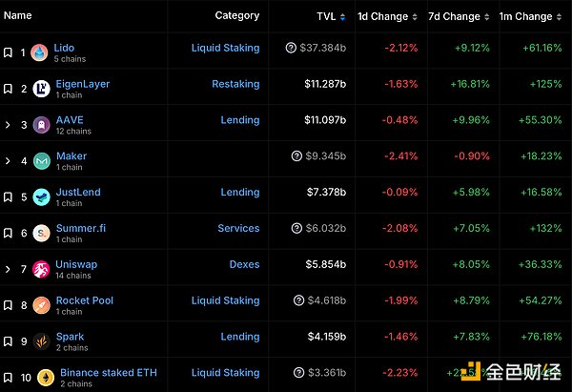
Task: Open the Spark protocol link
Action: click(x=71, y=337)
